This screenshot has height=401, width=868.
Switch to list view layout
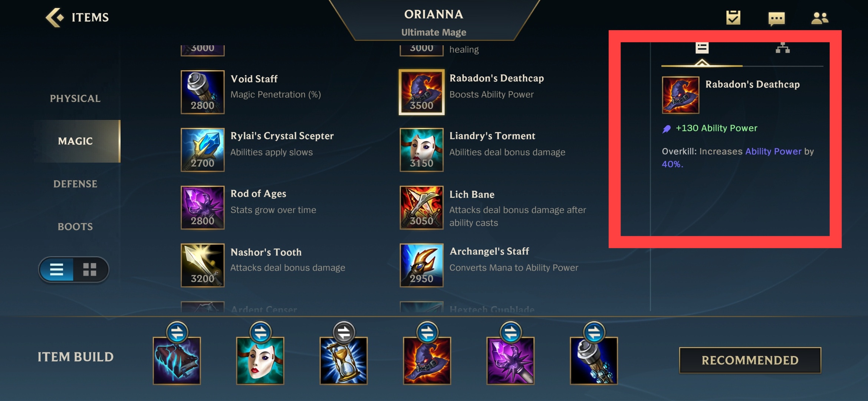56,269
